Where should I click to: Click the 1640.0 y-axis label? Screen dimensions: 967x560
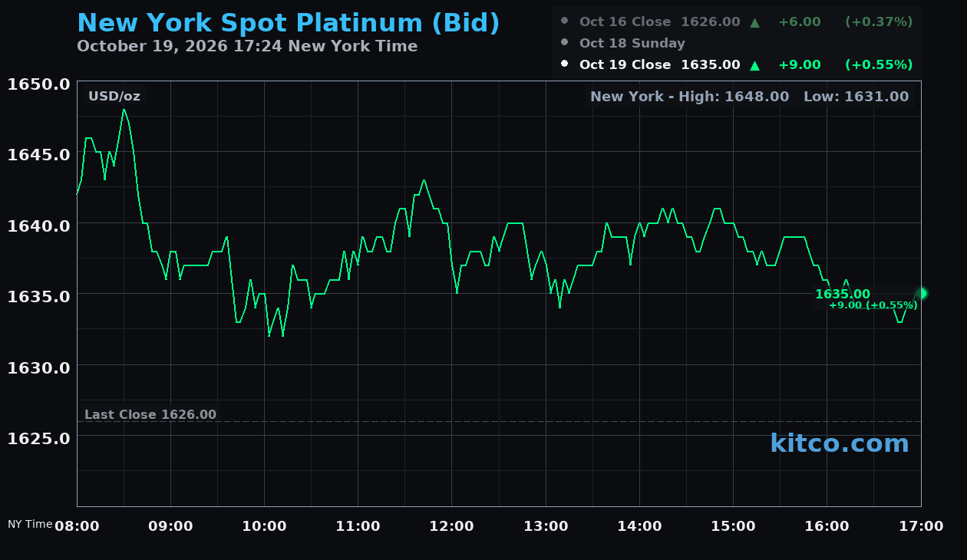(39, 226)
